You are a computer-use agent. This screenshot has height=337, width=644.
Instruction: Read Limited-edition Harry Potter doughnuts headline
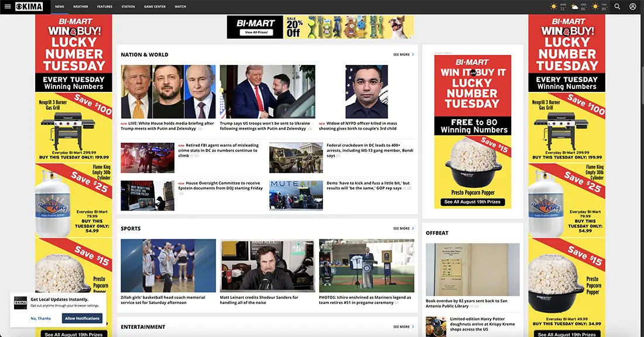pyautogui.click(x=482, y=324)
